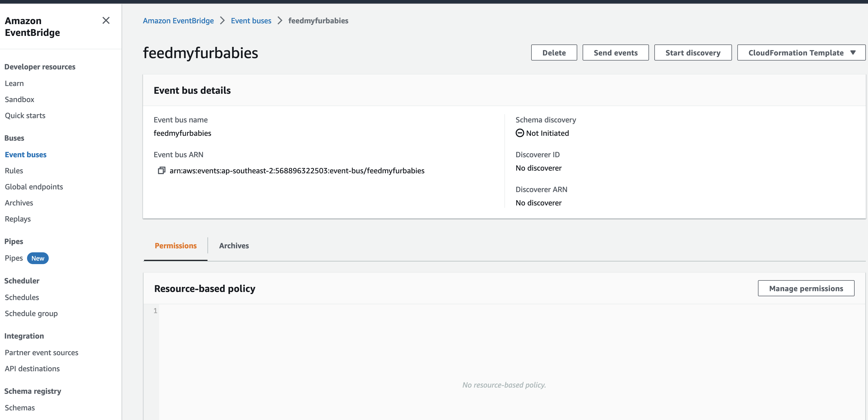Viewport: 868px width, 420px height.
Task: Click the feedmyfurbabies breadcrumb text
Action: pos(318,21)
